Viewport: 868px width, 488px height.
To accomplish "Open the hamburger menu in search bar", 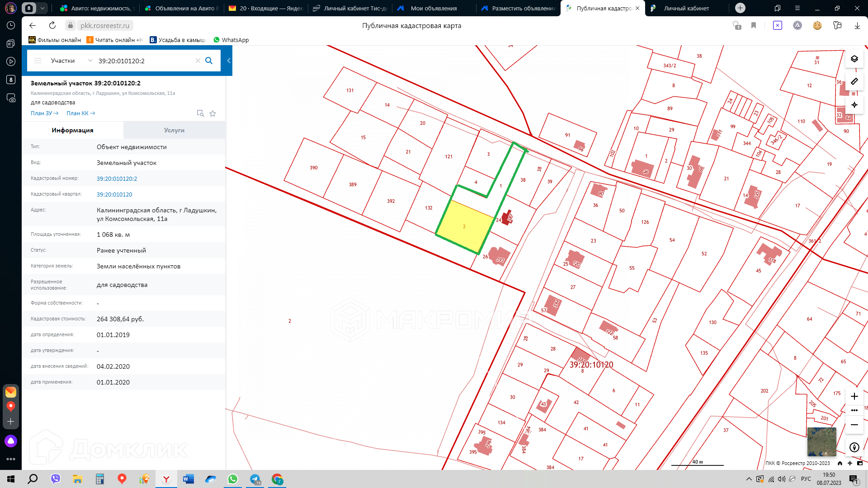I will 38,61.
